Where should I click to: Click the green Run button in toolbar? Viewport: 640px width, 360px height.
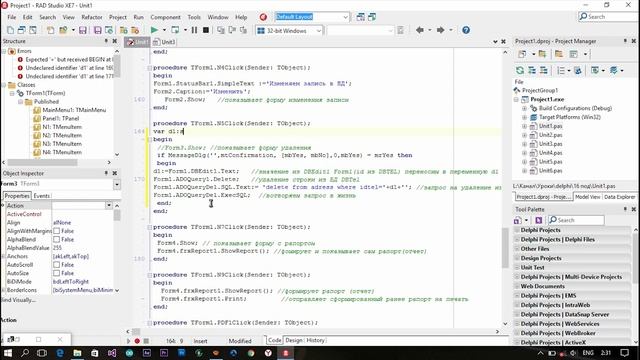click(x=154, y=30)
